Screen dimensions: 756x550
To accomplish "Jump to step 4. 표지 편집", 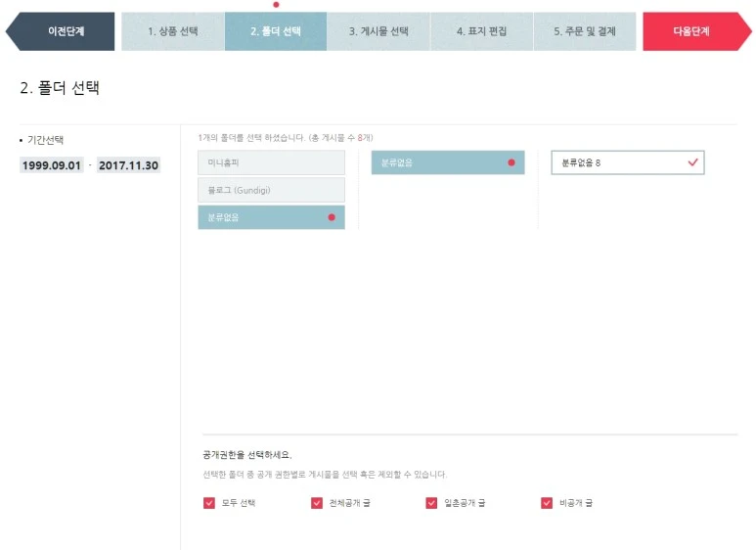I will click(481, 31).
